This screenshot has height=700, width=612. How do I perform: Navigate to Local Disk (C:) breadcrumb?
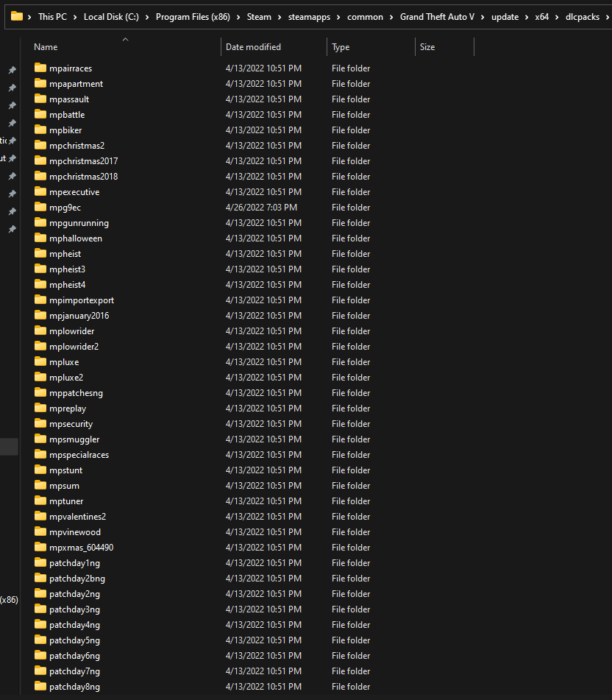click(111, 17)
